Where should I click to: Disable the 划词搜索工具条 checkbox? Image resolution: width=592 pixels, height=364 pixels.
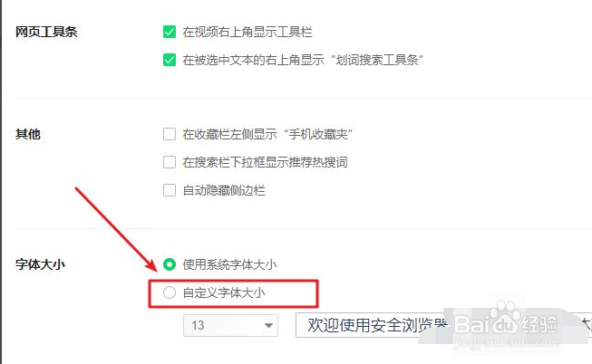pyautogui.click(x=169, y=61)
